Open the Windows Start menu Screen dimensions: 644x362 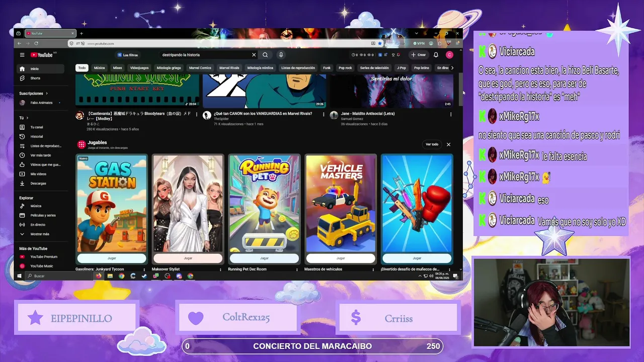(20, 276)
